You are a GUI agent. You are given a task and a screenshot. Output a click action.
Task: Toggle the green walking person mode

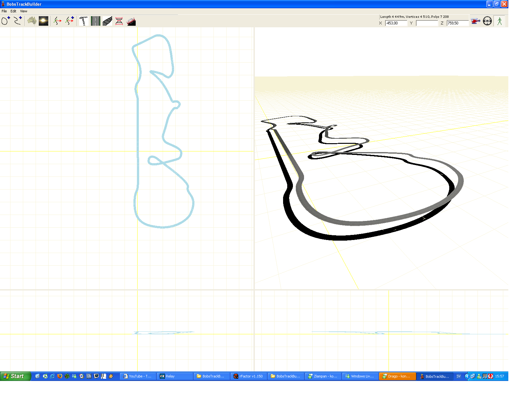(x=499, y=21)
